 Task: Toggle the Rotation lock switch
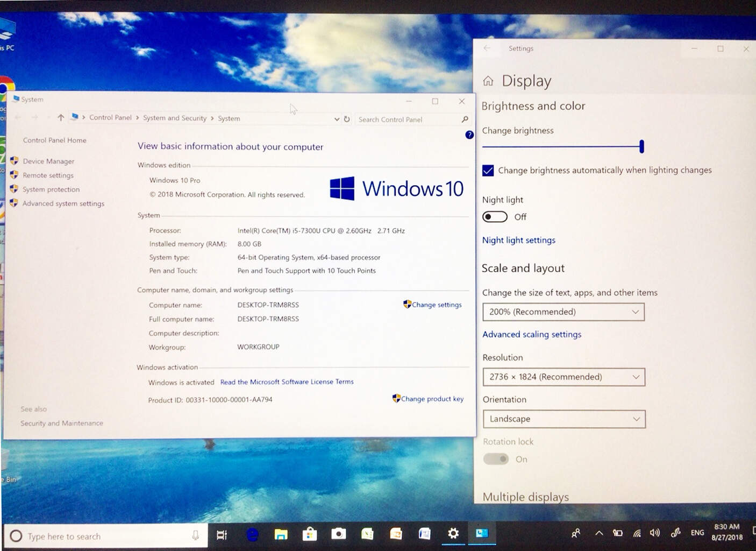coord(496,459)
